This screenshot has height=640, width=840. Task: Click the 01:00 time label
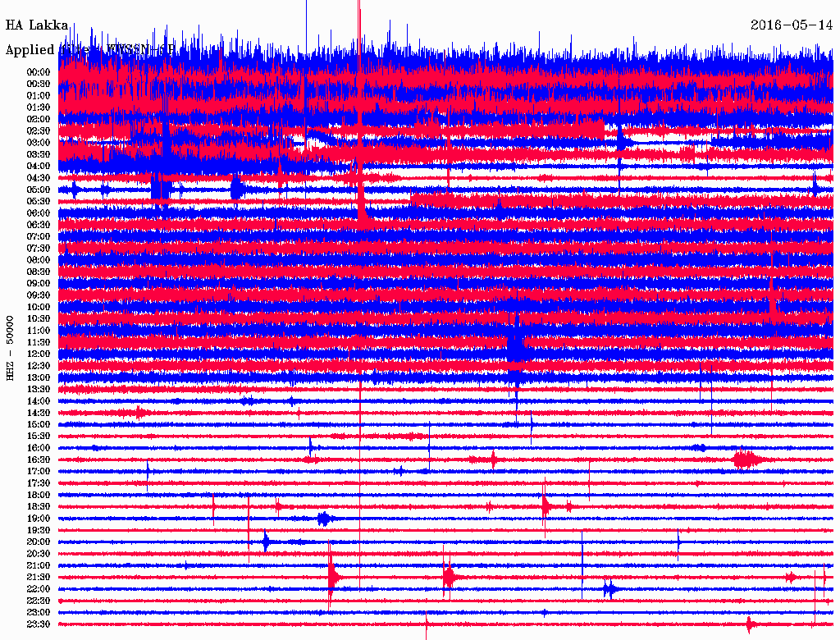[39, 96]
